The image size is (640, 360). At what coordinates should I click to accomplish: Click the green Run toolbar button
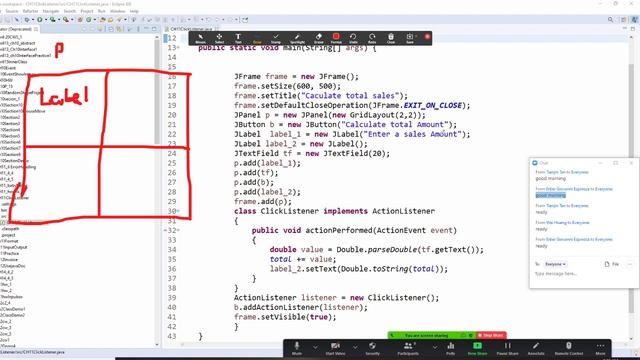[x=40, y=20]
